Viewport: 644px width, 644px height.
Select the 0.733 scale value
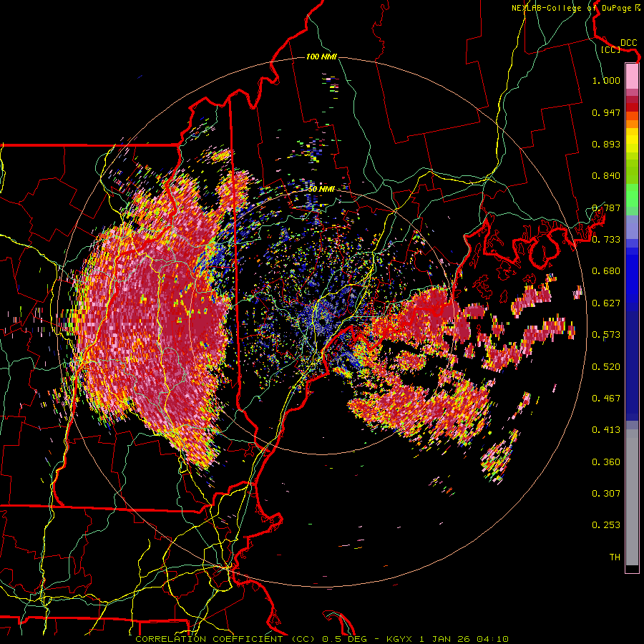pos(606,240)
